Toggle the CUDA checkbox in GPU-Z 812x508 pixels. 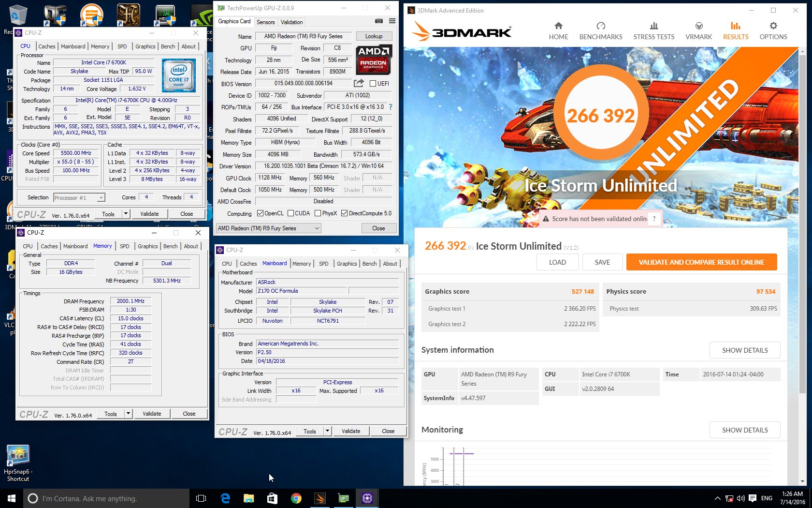click(290, 213)
